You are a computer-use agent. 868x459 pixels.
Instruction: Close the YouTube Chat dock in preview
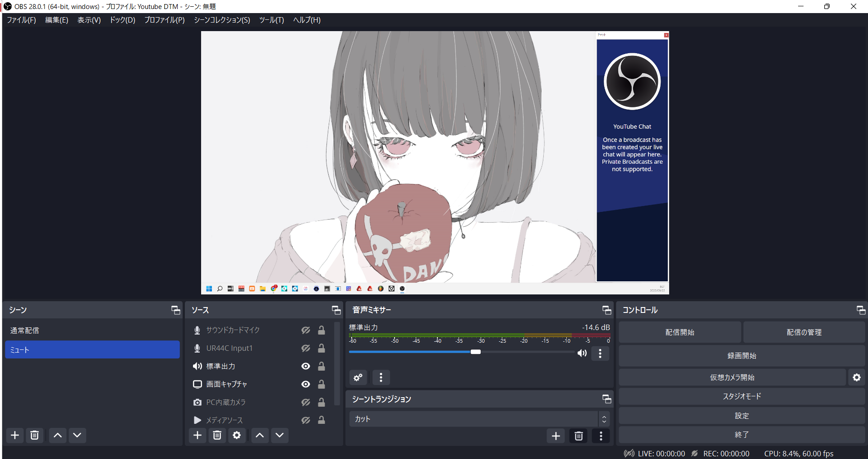tap(666, 35)
